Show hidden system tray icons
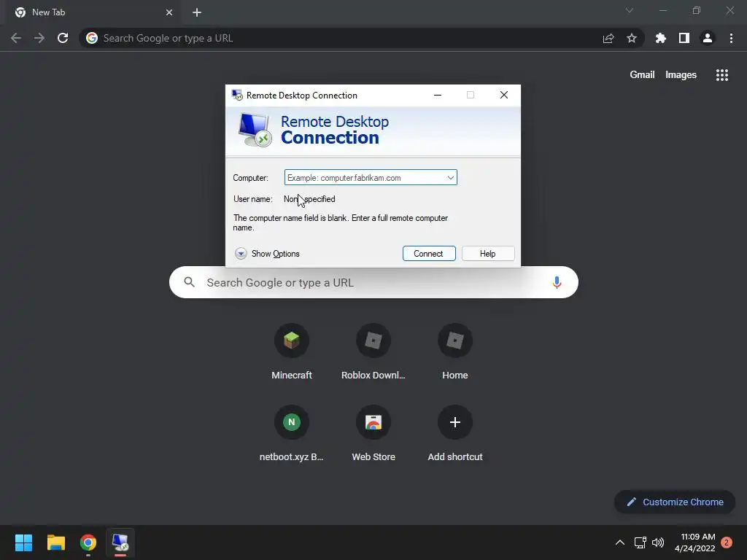Image resolution: width=747 pixels, height=560 pixels. (620, 542)
